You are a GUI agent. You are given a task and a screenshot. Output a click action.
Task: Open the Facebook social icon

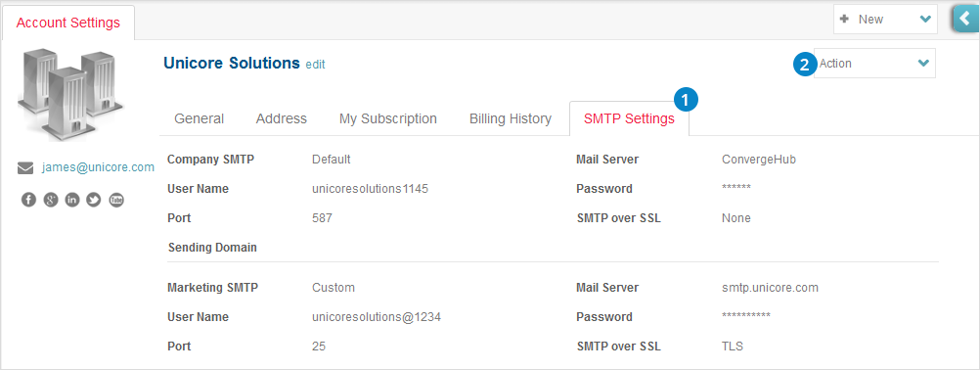[28, 200]
